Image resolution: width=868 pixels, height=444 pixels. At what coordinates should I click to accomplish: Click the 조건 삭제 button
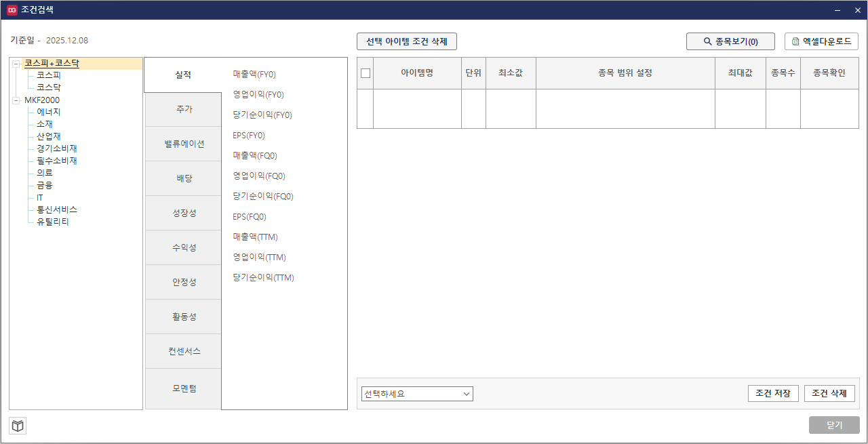[x=829, y=394]
